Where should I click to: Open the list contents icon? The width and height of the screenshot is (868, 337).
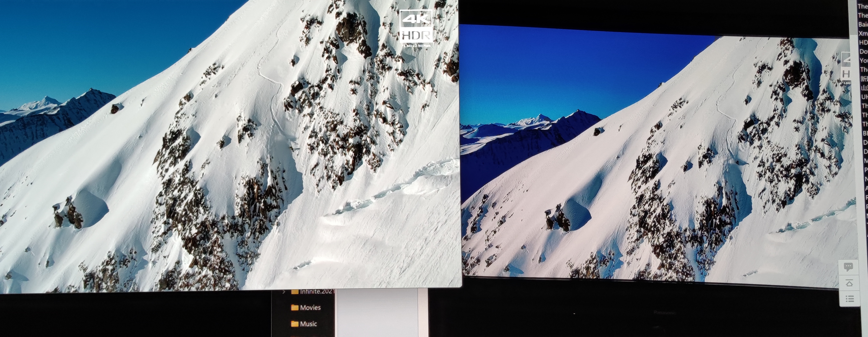(x=850, y=299)
